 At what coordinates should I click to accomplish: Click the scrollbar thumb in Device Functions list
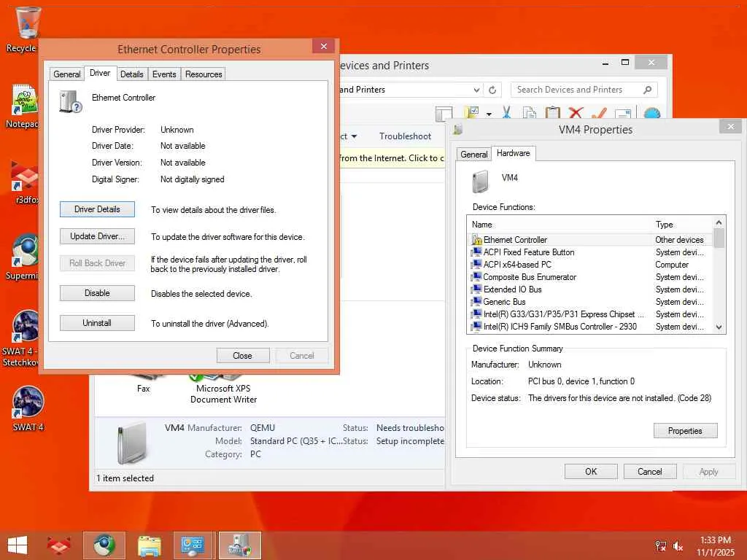pyautogui.click(x=719, y=238)
